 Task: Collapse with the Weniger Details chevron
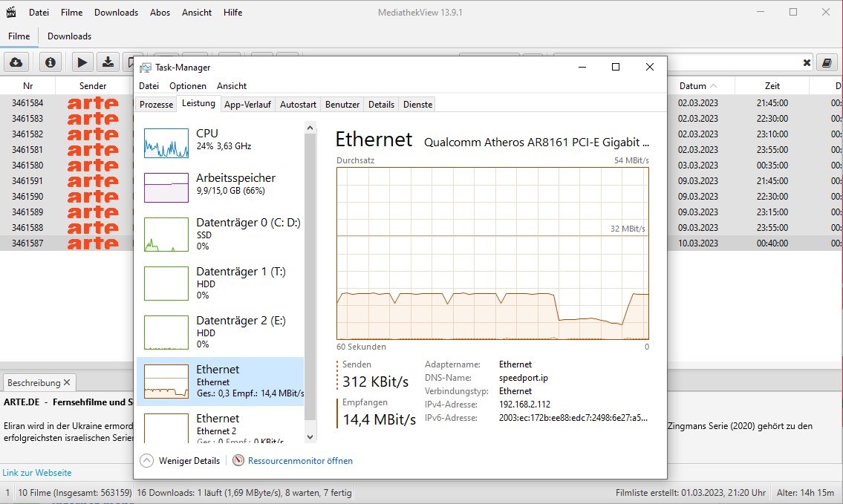(x=147, y=460)
